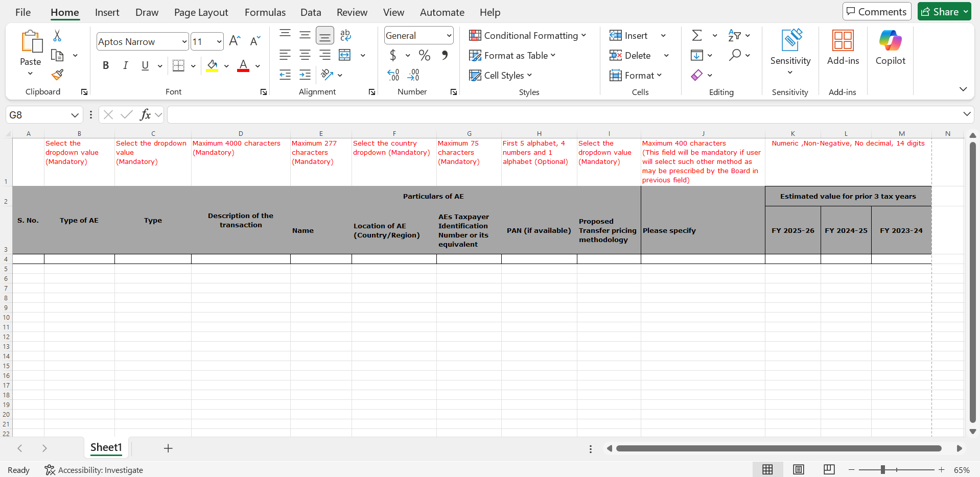Screen dimensions: 980x477
Task: Click Delete in Cells group
Action: coord(631,55)
